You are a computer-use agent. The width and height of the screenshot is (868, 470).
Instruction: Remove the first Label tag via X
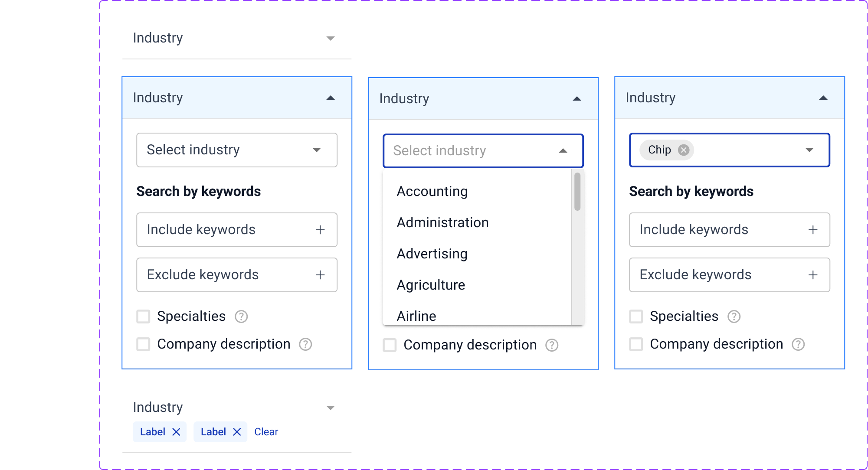[x=176, y=432]
